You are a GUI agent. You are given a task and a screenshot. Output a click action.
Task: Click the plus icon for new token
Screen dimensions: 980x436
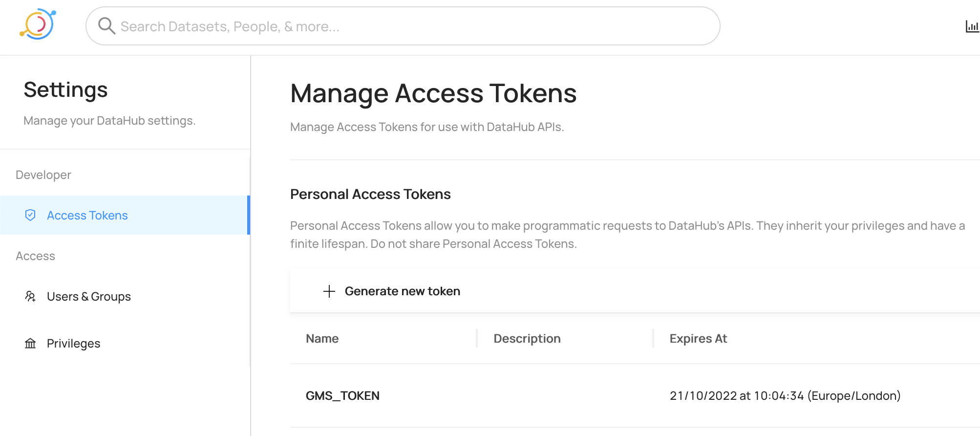click(329, 291)
